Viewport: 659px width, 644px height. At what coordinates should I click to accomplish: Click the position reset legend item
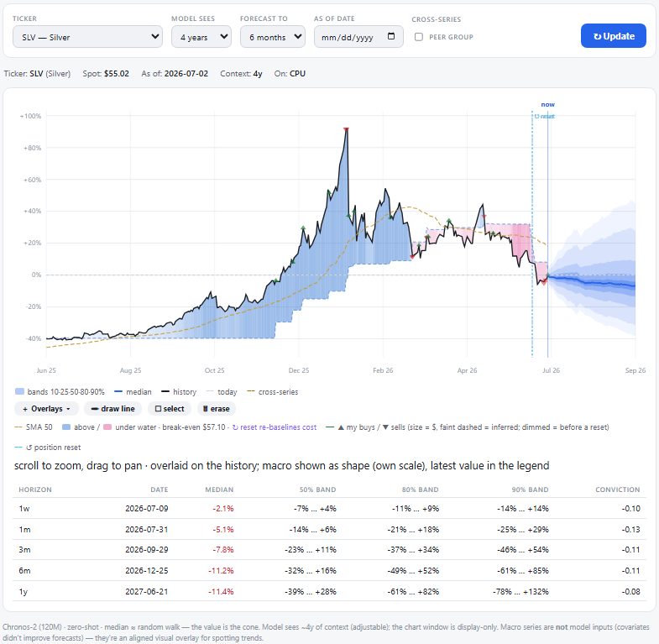48,448
